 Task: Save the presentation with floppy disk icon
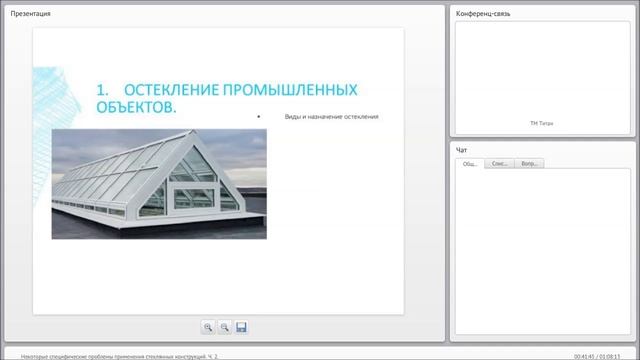[x=241, y=327]
